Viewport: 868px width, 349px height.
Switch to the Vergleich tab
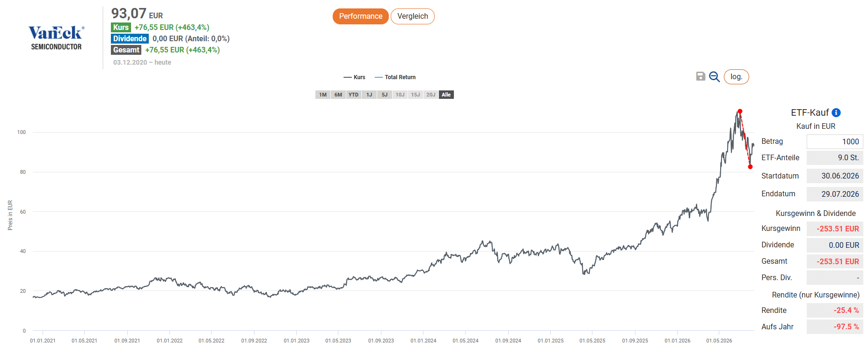[413, 16]
